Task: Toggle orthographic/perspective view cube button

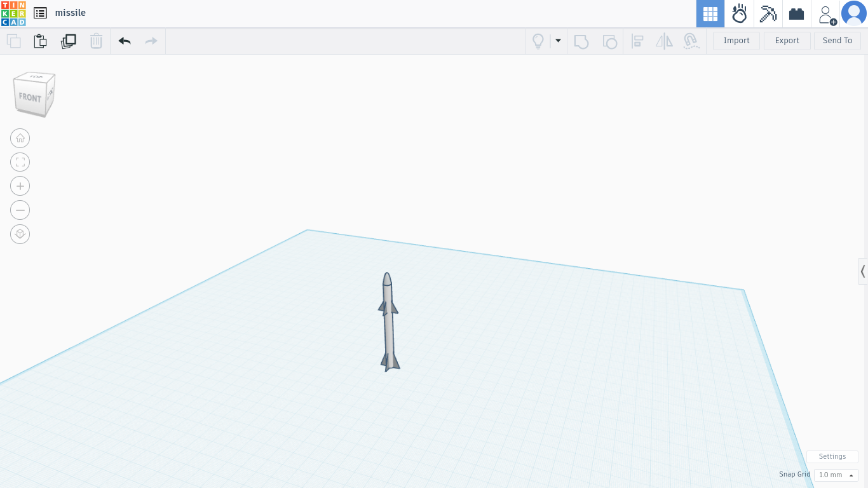Action: (20, 234)
